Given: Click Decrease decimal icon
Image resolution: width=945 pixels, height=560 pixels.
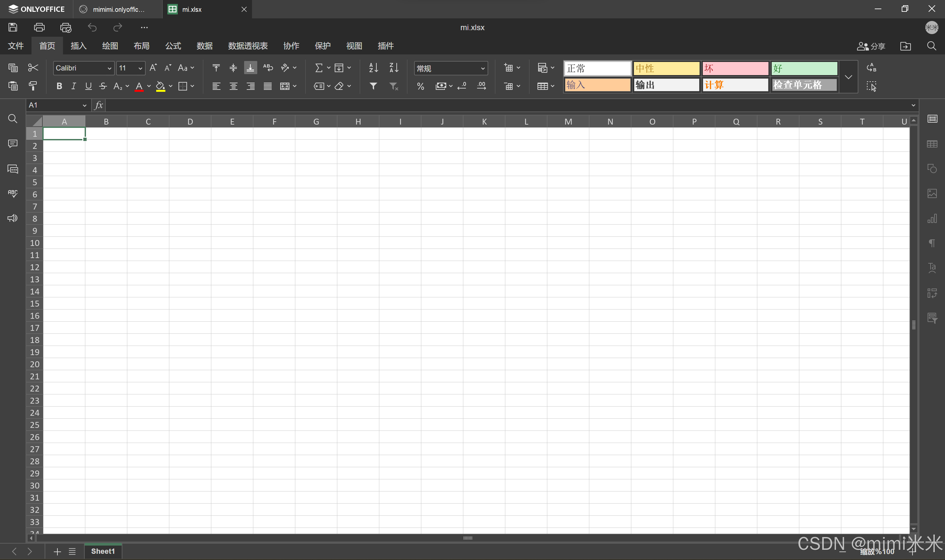Looking at the screenshot, I should (462, 86).
